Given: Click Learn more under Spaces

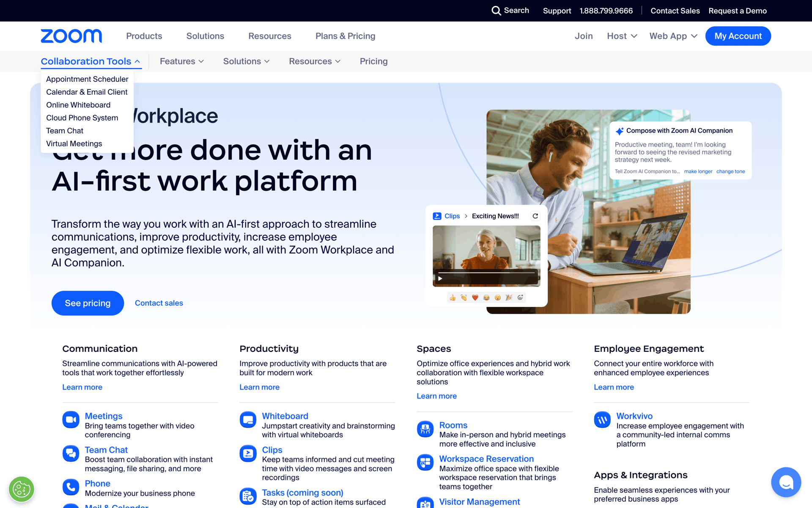Looking at the screenshot, I should tap(436, 396).
